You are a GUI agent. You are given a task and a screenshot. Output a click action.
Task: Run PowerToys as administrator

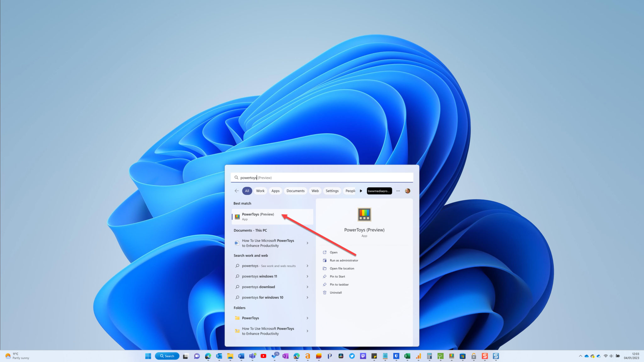pyautogui.click(x=344, y=260)
